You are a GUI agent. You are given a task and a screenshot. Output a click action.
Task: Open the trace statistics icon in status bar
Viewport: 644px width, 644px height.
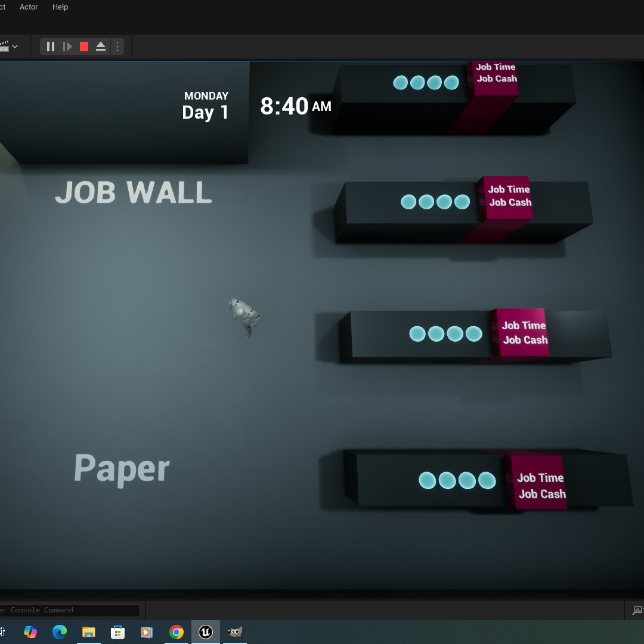pos(637,610)
